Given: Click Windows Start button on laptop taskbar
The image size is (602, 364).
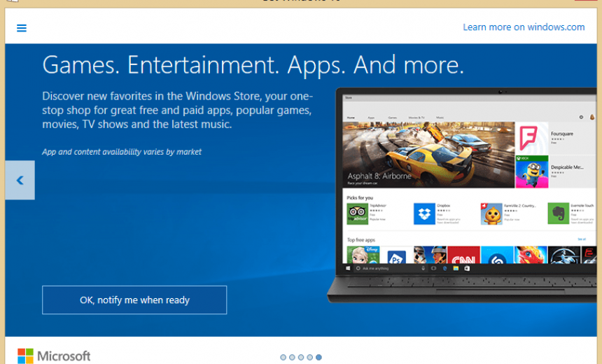Looking at the screenshot, I should [x=348, y=268].
